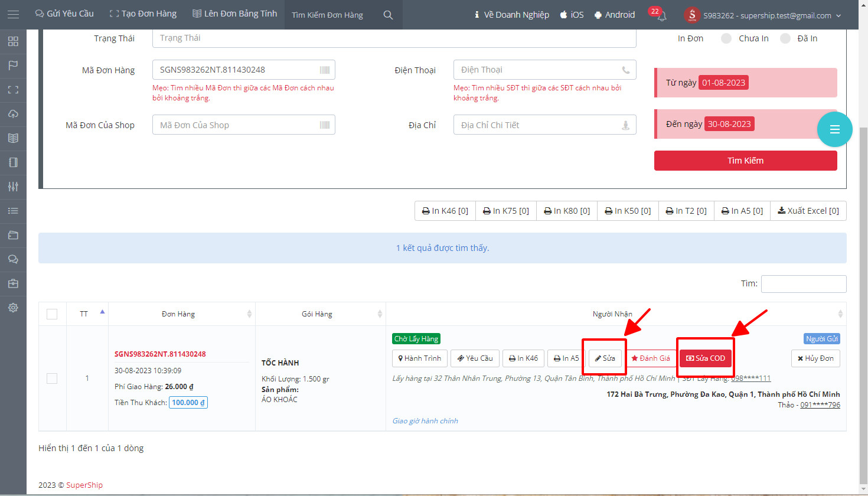Image resolution: width=868 pixels, height=496 pixels.
Task: Click the Sửa COD button
Action: pos(706,358)
